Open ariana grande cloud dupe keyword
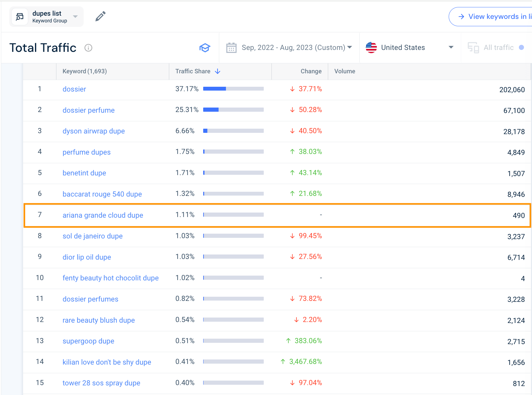Screen dimensions: 532x395 pyautogui.click(x=103, y=215)
